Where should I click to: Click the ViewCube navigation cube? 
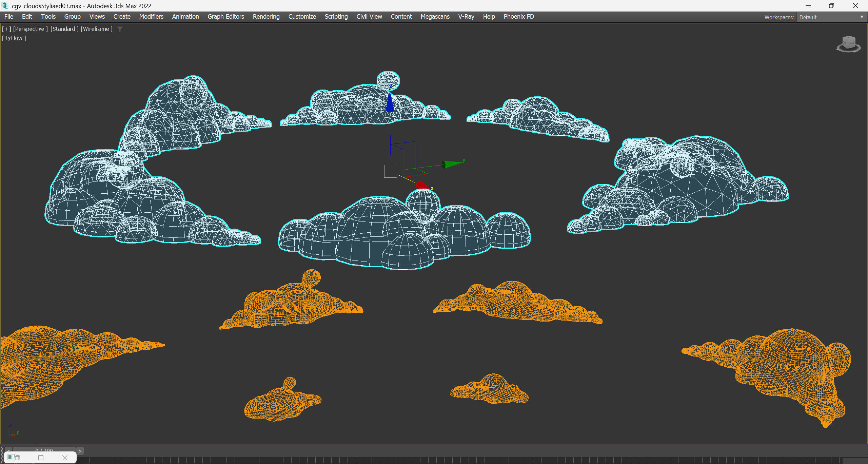[x=849, y=43]
